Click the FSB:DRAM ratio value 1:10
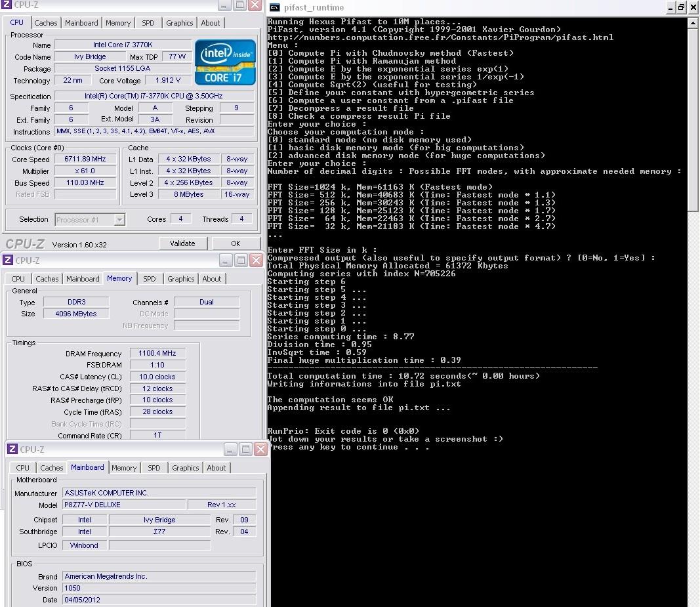 (x=157, y=365)
